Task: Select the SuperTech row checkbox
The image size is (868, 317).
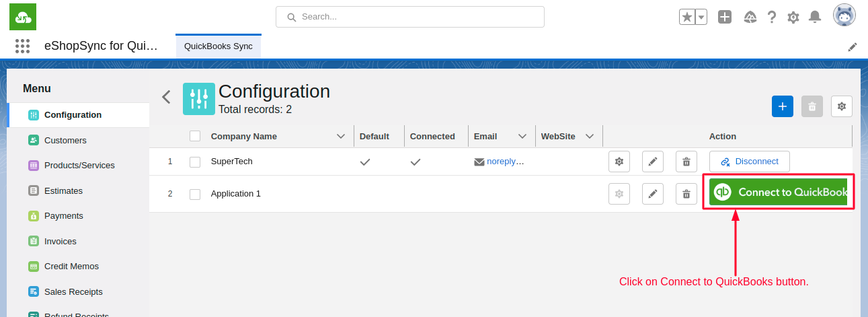Action: tap(195, 162)
